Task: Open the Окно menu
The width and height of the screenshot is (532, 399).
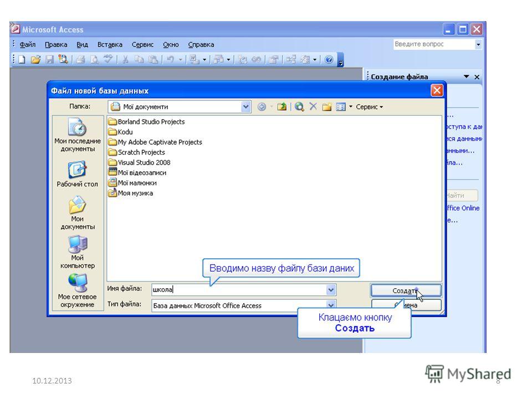Action: coord(171,44)
